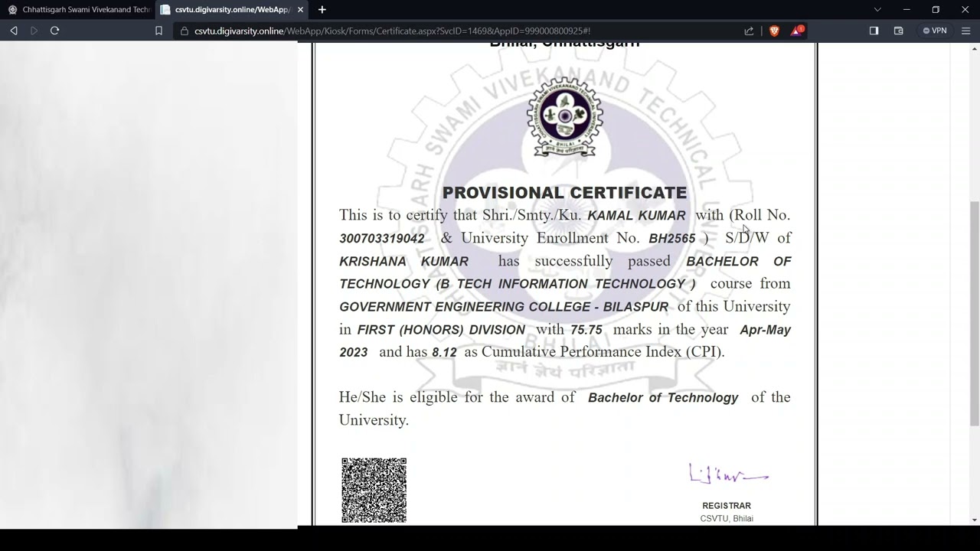
Task: Click the CSVTU, Bhilai text under Registrar
Action: pos(727,519)
